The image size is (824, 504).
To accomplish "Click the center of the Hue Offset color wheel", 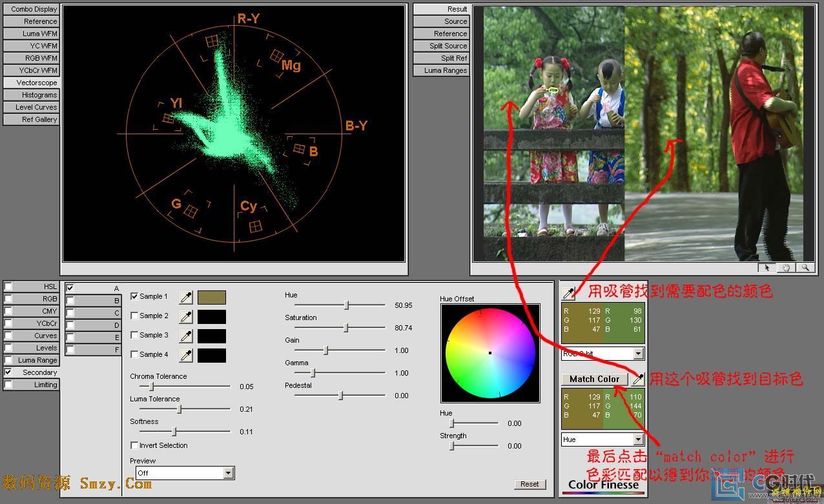I will (x=490, y=353).
